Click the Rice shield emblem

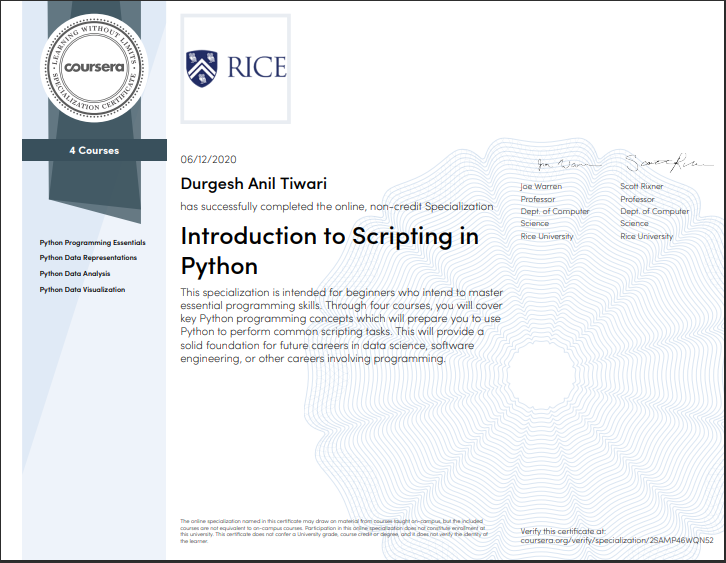(201, 69)
